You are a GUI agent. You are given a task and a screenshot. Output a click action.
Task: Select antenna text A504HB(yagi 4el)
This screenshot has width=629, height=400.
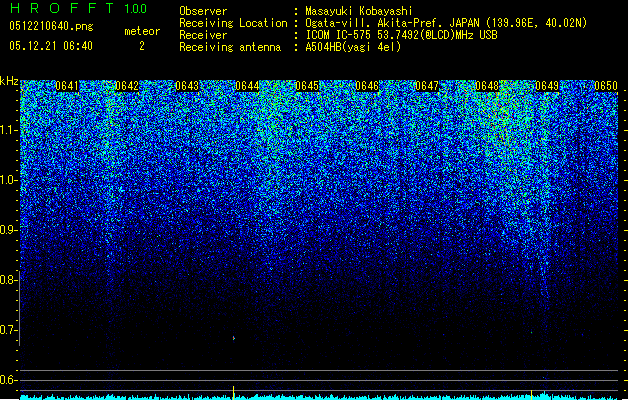coord(353,47)
